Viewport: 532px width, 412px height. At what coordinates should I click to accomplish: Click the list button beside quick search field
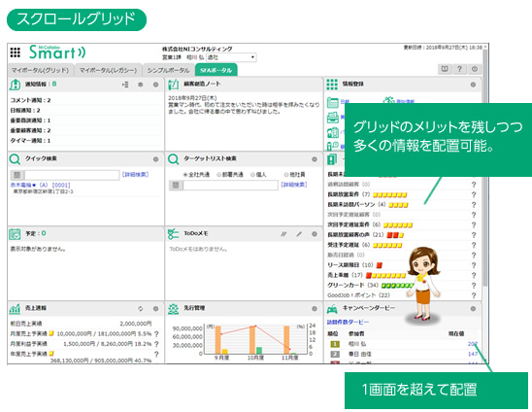[x=17, y=175]
